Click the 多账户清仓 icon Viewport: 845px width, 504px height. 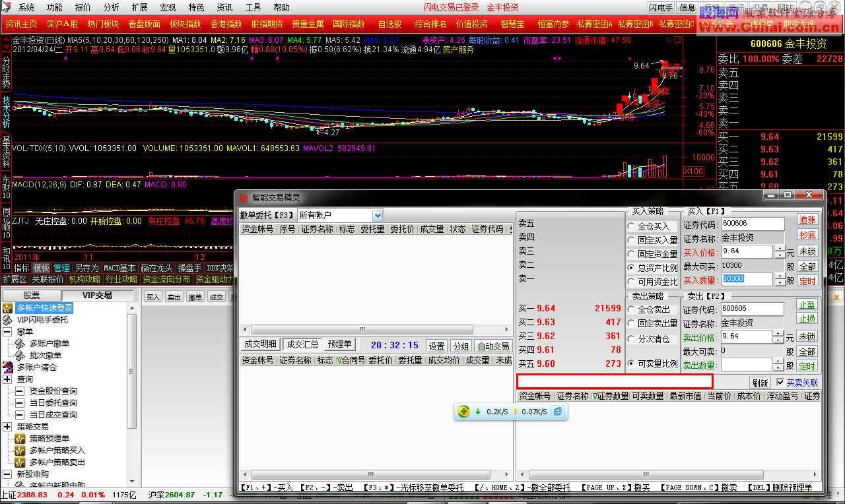[x=8, y=367]
